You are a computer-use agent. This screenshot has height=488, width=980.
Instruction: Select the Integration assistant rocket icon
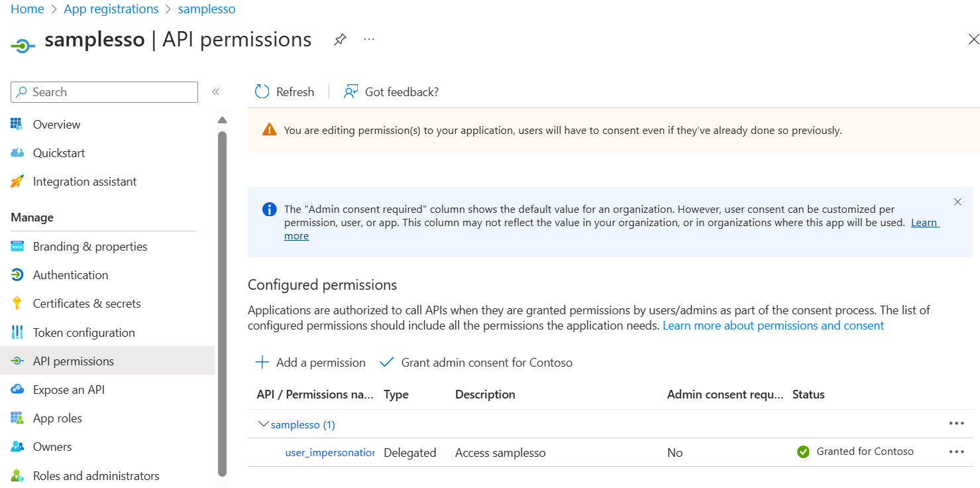point(18,181)
